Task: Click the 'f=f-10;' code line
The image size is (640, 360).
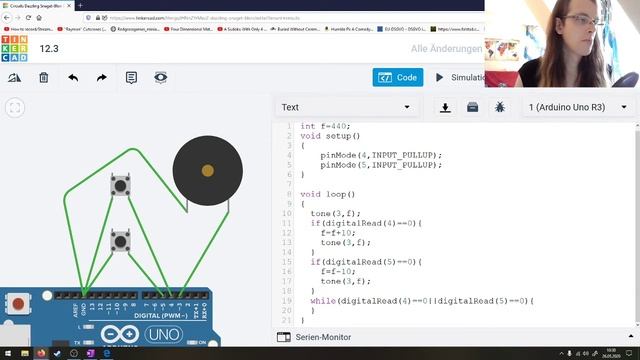Action: [x=338, y=271]
